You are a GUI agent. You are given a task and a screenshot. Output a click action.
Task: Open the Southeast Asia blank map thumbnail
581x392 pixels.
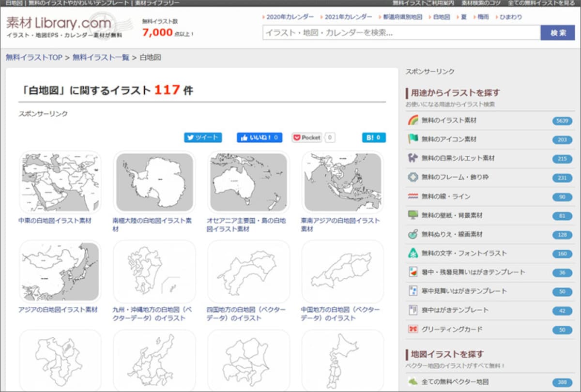pos(342,182)
